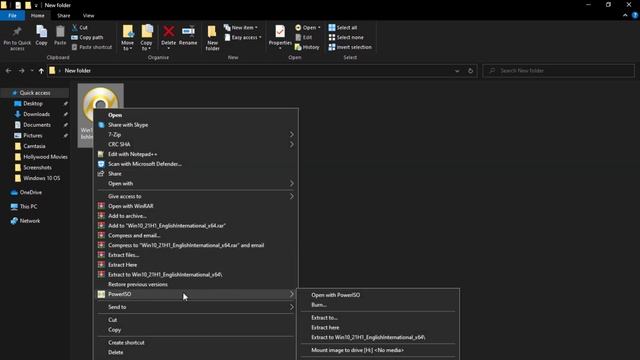Open the Copy to dropdown
The image size is (640, 360).
[x=146, y=46]
